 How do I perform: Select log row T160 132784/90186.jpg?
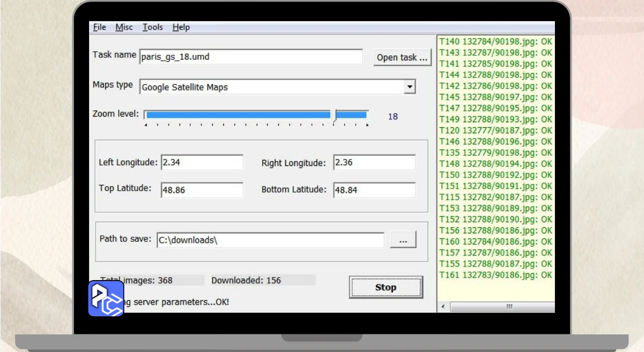tap(496, 241)
